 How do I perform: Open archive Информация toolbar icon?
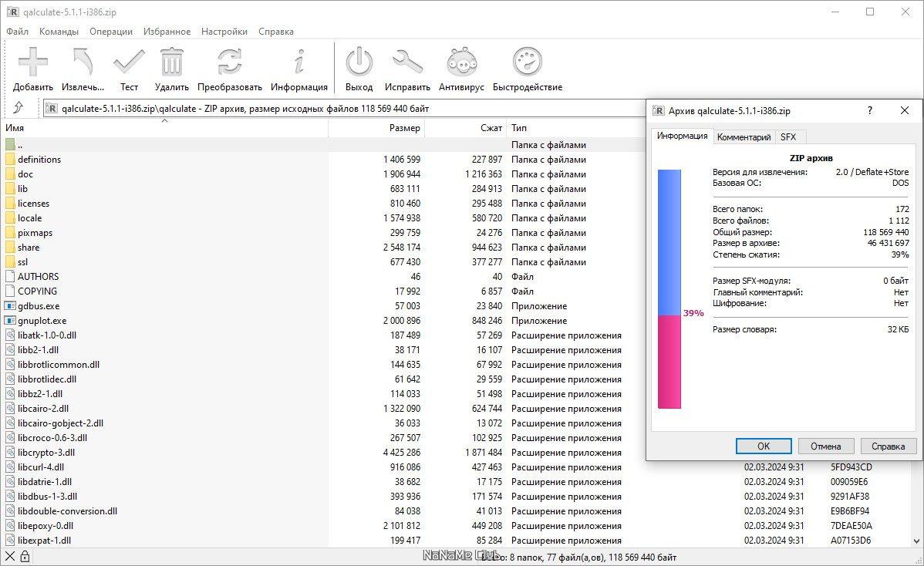coord(299,63)
